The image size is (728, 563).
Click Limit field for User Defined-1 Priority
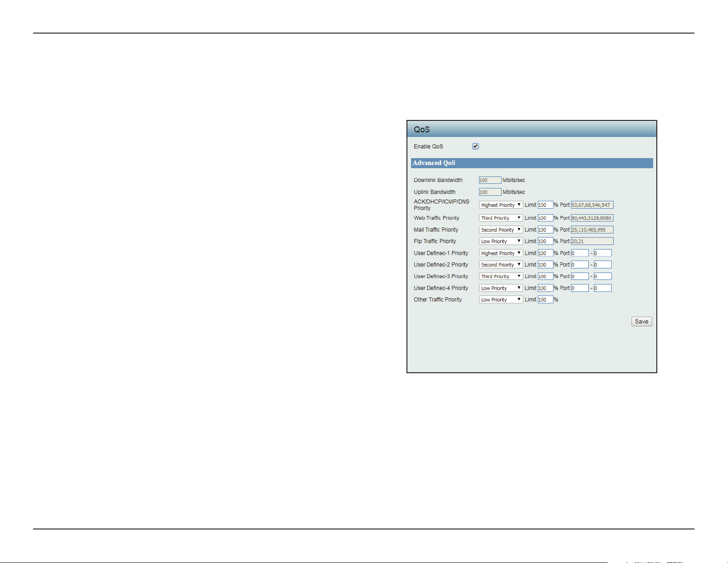[545, 253]
